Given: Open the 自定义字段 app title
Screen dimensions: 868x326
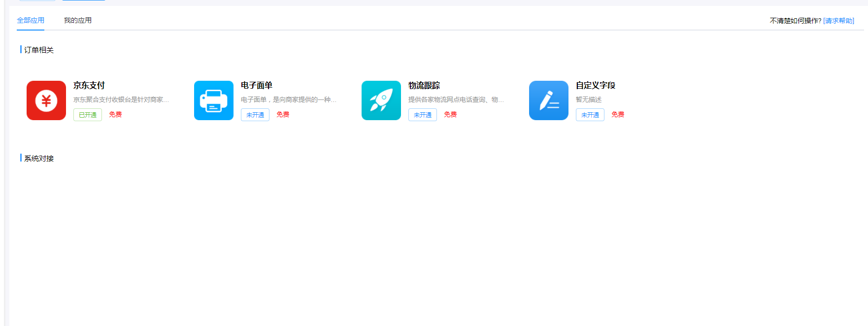Looking at the screenshot, I should tap(596, 85).
